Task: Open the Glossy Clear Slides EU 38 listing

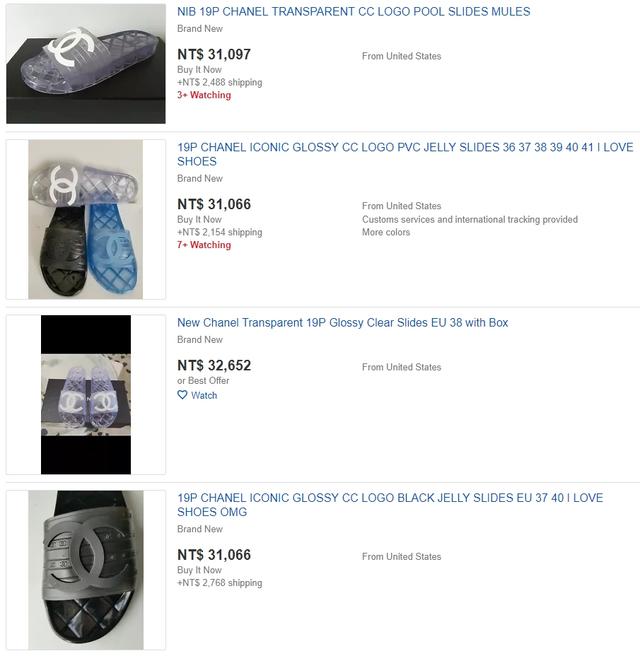Action: 342,323
